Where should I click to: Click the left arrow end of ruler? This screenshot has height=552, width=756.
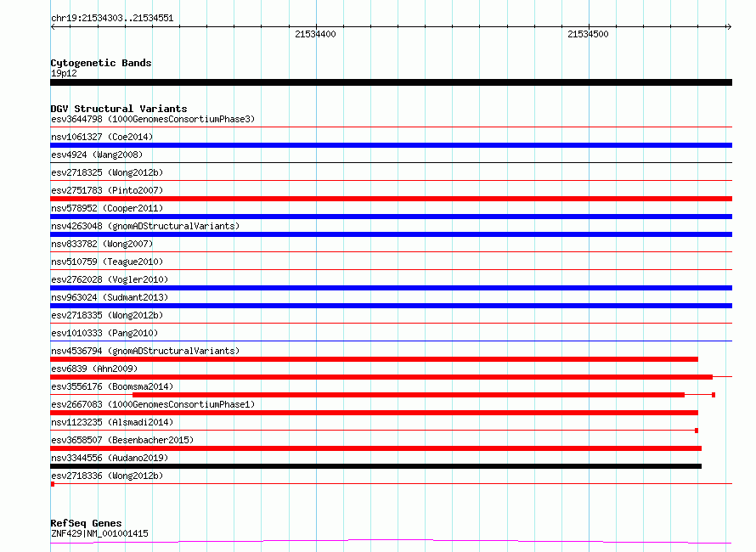pyautogui.click(x=53, y=26)
